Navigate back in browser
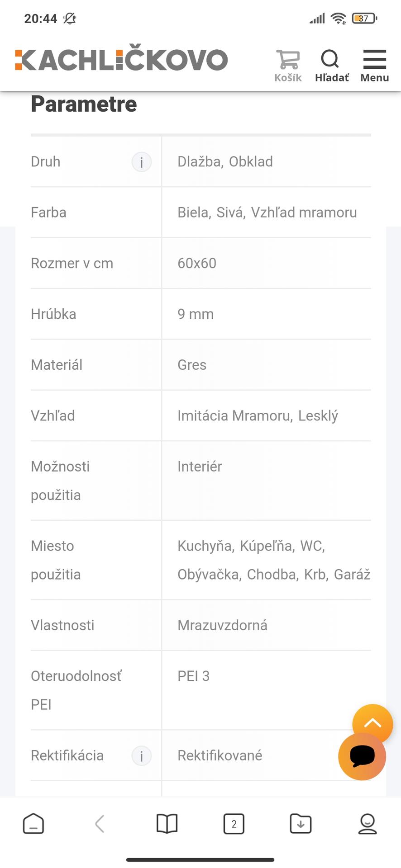This screenshot has width=401, height=868. click(x=100, y=824)
